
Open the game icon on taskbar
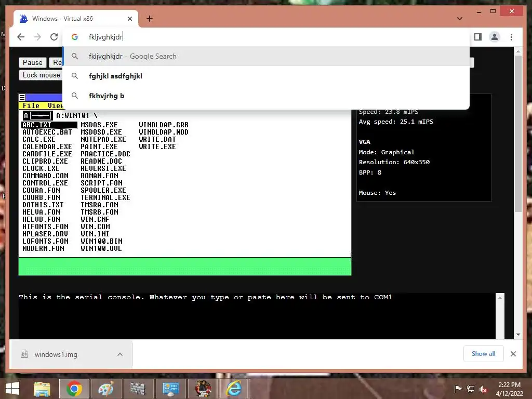point(203,389)
